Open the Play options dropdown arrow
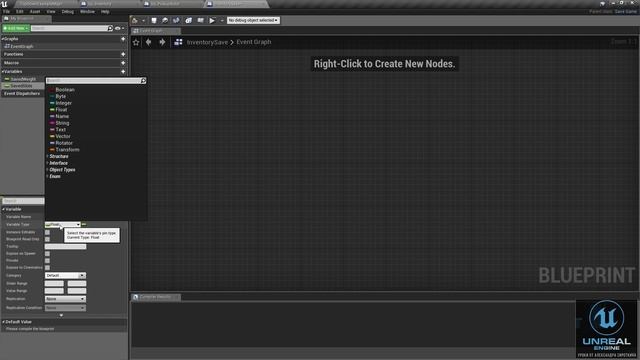Image resolution: width=640 pixels, height=360 pixels. 222,20
